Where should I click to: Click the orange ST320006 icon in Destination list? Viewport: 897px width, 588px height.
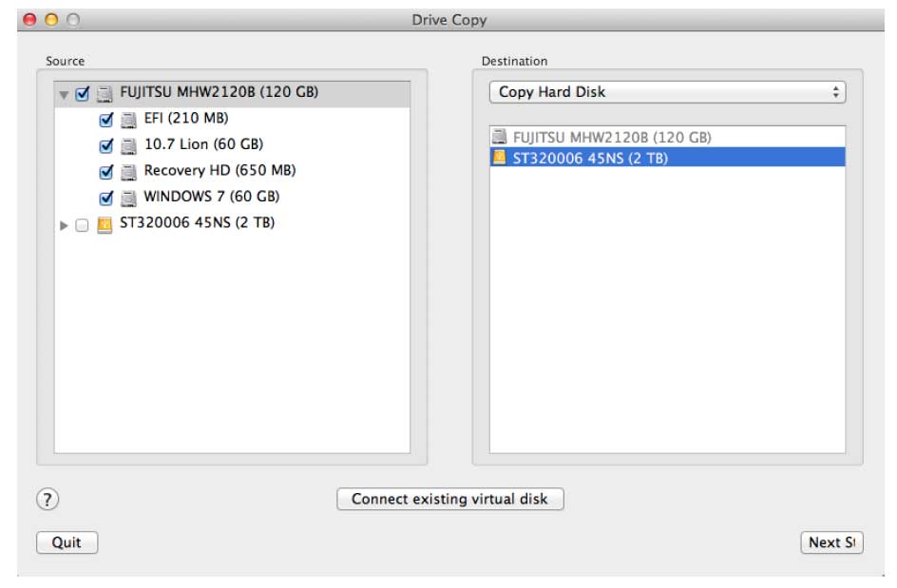[x=500, y=158]
